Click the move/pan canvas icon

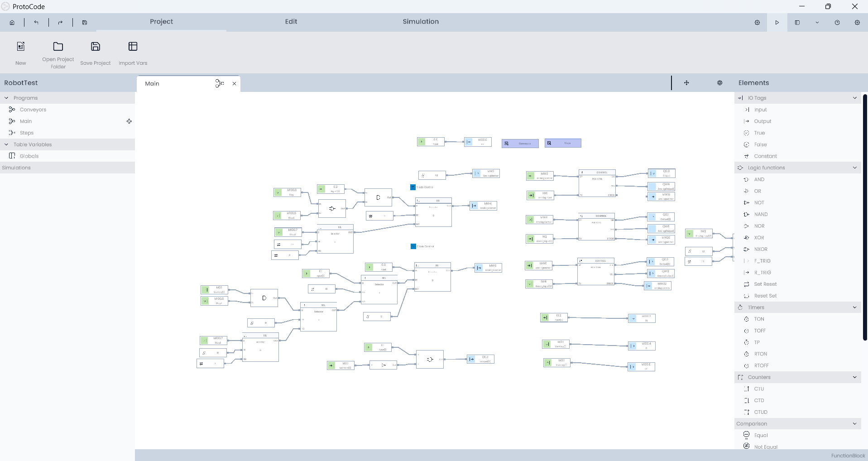point(686,83)
